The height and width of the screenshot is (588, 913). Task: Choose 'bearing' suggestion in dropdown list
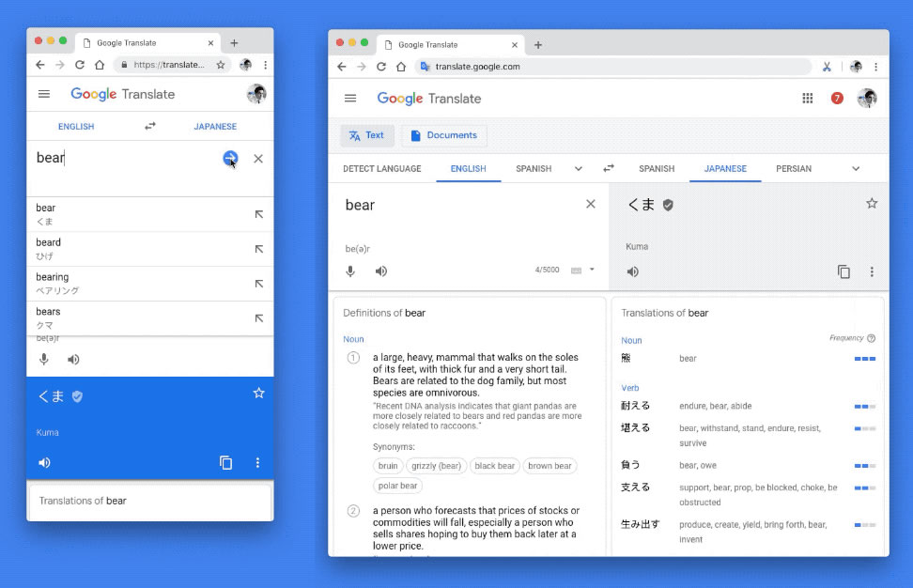pos(150,284)
